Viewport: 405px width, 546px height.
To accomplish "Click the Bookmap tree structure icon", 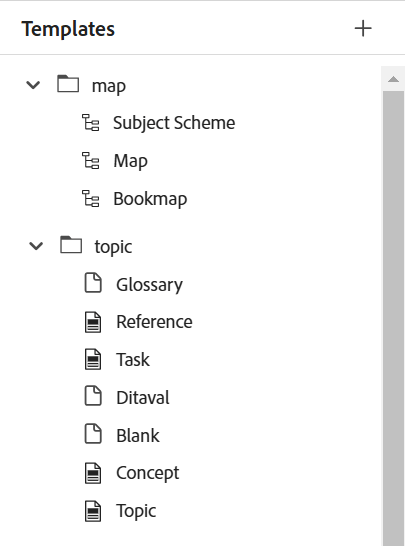I will pos(91,198).
